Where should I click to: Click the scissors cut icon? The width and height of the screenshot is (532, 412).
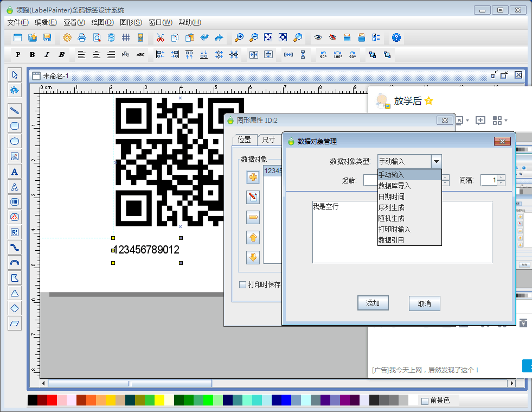[160, 37]
